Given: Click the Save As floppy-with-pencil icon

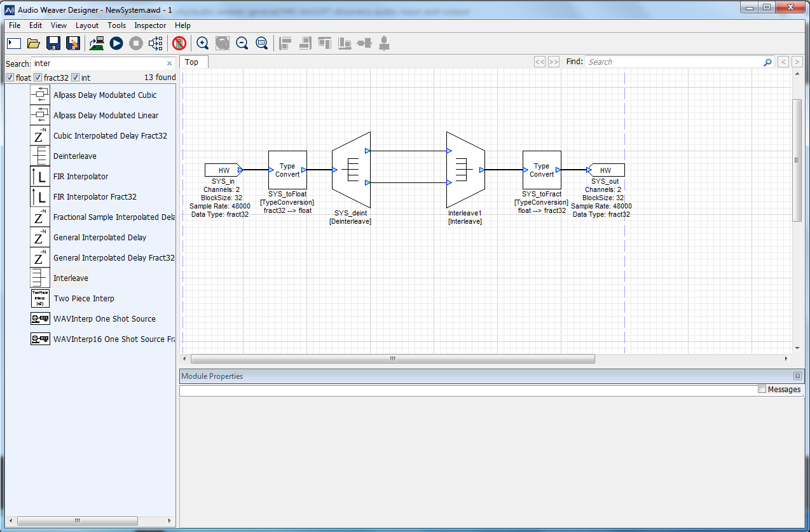Looking at the screenshot, I should click(73, 43).
